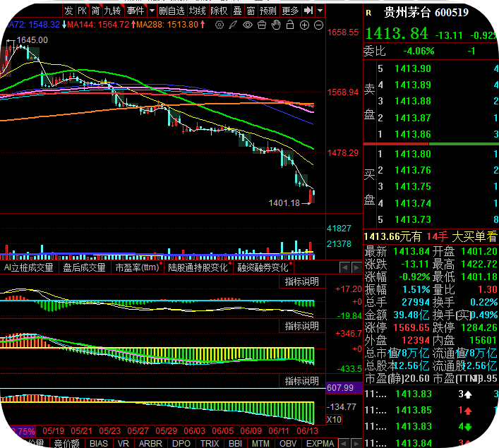Open the 事件 events button

(x=136, y=11)
